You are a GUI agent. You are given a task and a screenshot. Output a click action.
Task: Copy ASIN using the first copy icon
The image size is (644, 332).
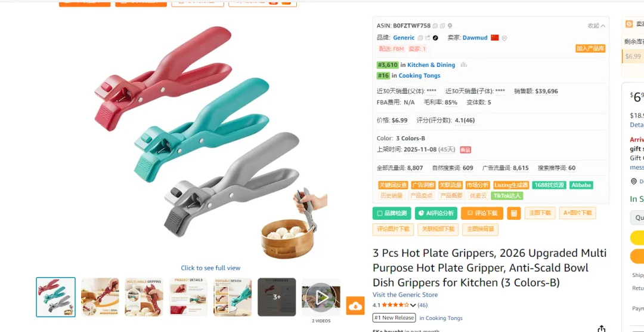point(435,26)
